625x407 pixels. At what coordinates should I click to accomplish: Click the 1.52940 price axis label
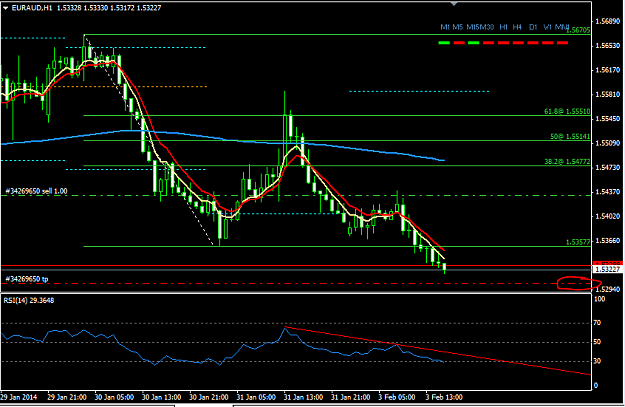coord(607,289)
